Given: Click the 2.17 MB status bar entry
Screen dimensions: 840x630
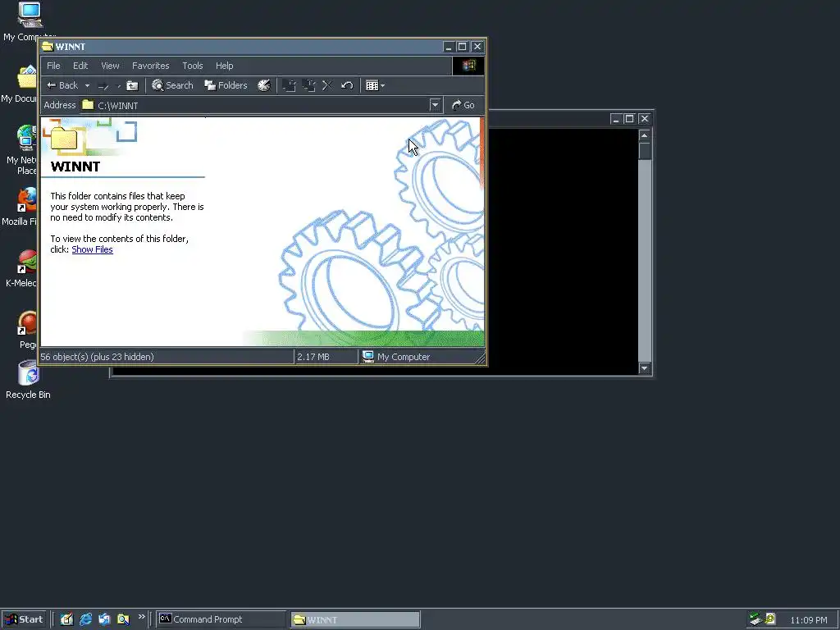Looking at the screenshot, I should [313, 357].
